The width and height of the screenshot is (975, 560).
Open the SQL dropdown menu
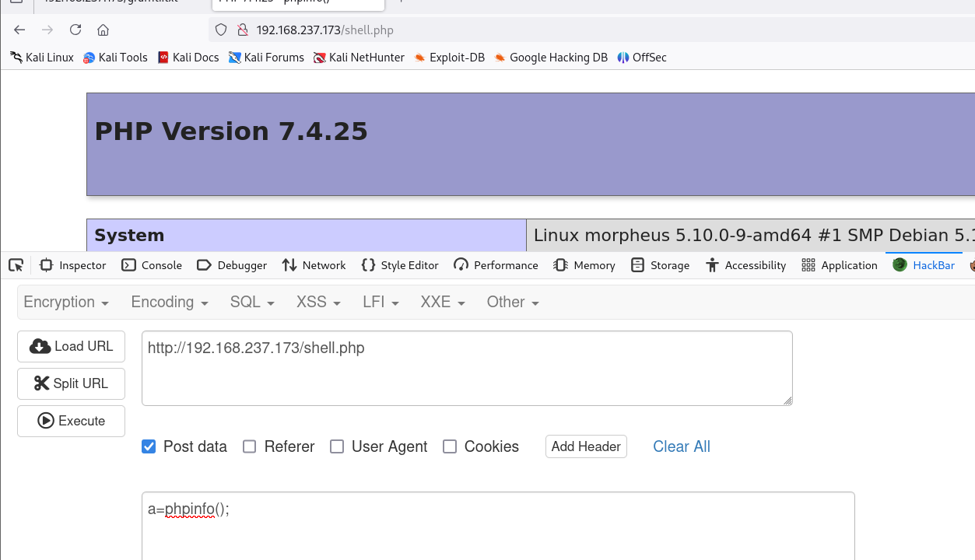pos(252,302)
